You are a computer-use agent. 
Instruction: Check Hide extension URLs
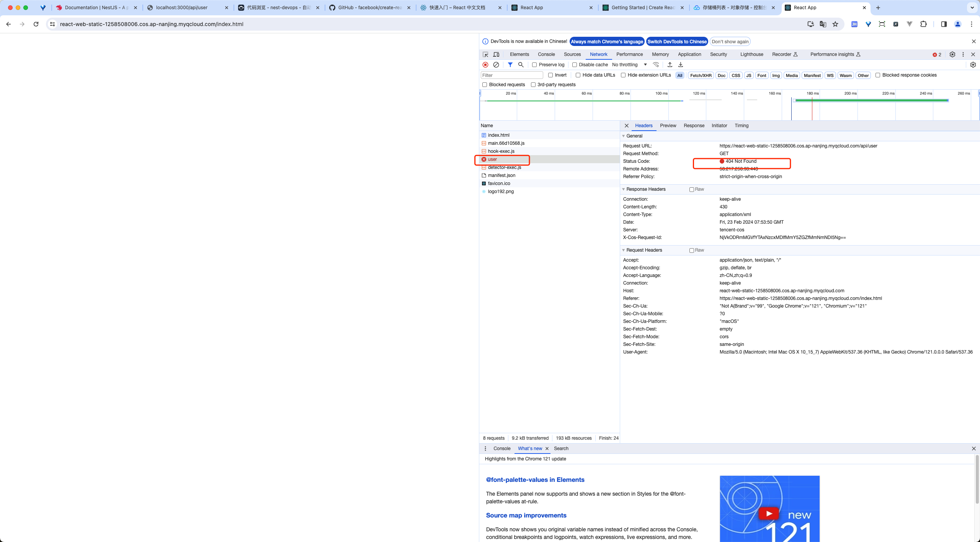point(623,75)
